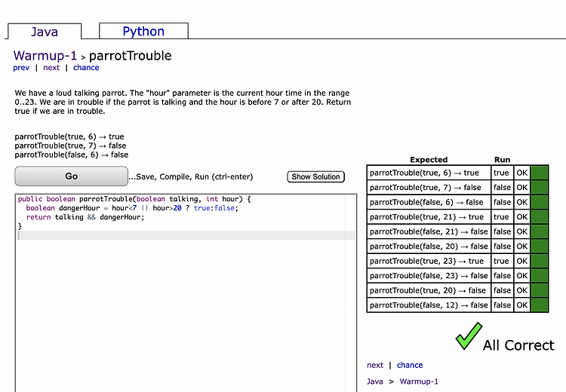The height and width of the screenshot is (392, 566).
Task: Select the parrotTrouble(false, 23) → false result cell
Action: [x=429, y=275]
